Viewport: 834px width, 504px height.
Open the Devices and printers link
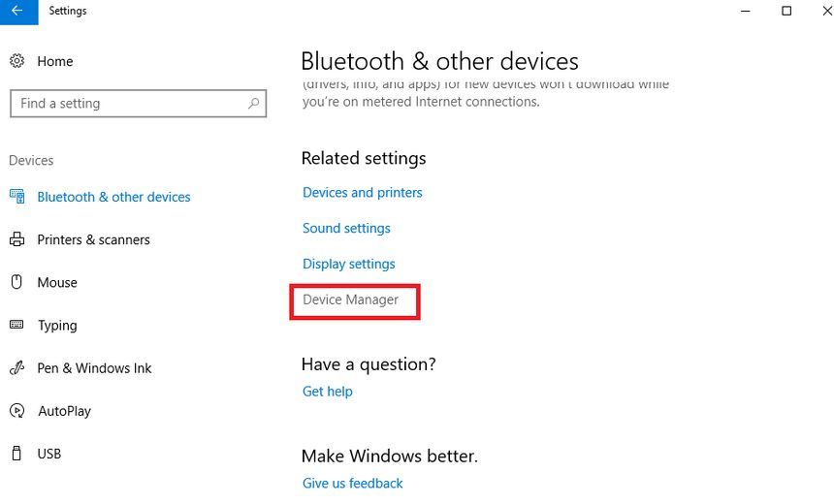(363, 193)
